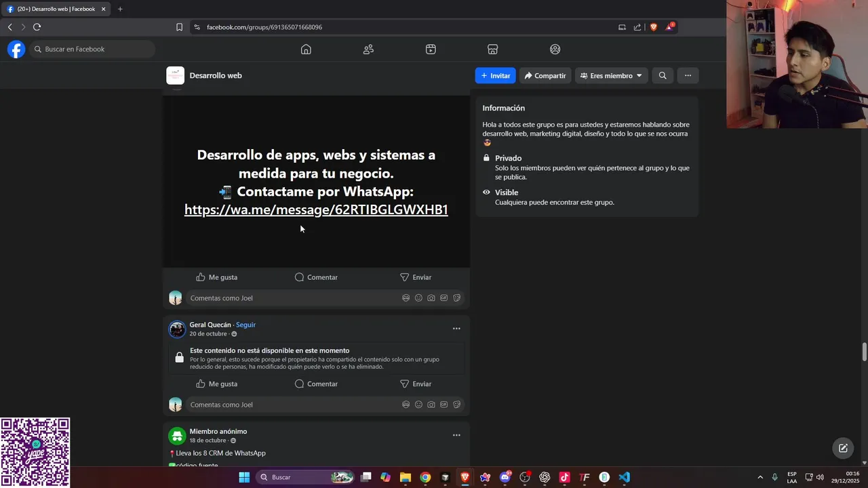Viewport: 868px width, 488px height.
Task: Open a new browser tab
Action: point(120,9)
